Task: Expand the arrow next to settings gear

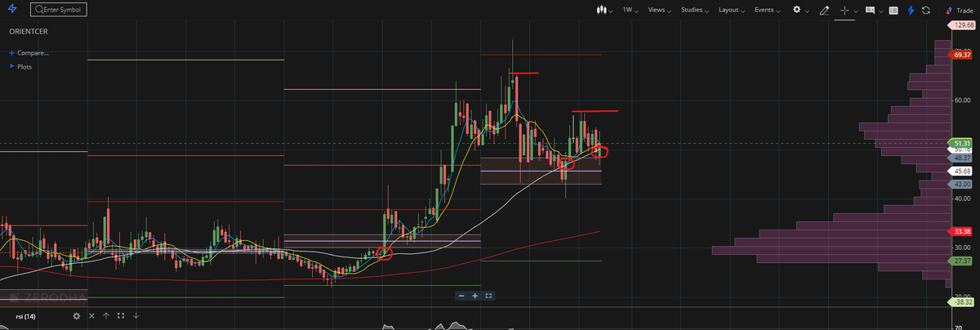Action: click(x=807, y=11)
